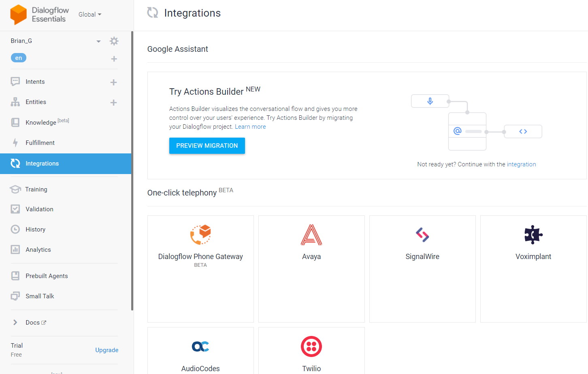Image resolution: width=588 pixels, height=374 pixels.
Task: Open the Dialogflow Phone Gateway card
Action: point(200,269)
